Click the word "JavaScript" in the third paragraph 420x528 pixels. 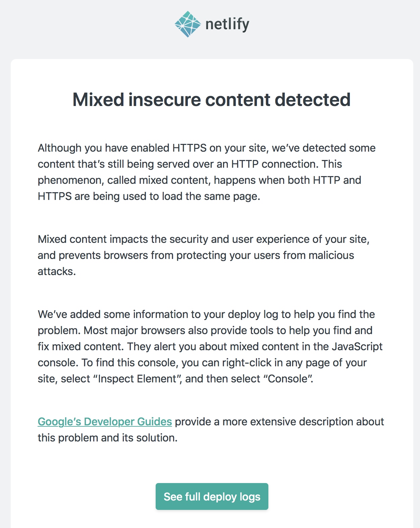(x=357, y=347)
